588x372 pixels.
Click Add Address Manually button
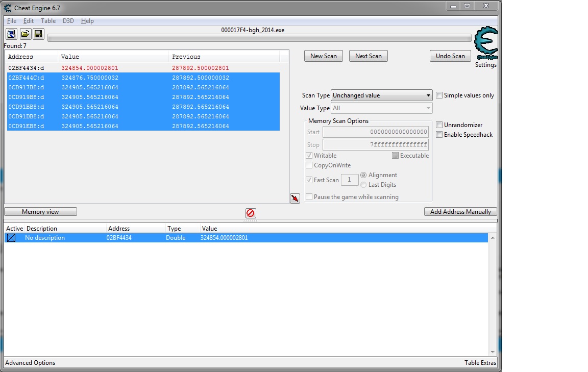point(460,212)
